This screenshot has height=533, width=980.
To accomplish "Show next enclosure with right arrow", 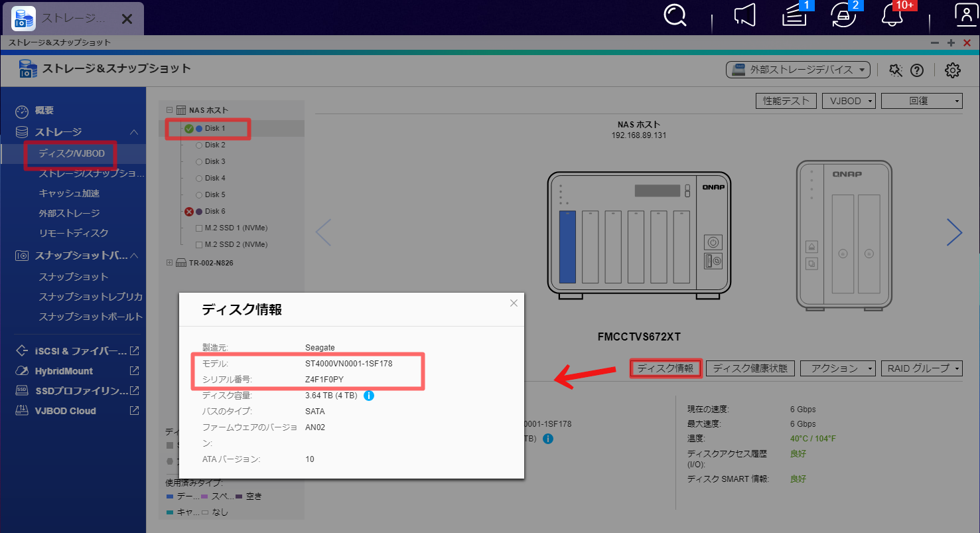I will click(954, 232).
